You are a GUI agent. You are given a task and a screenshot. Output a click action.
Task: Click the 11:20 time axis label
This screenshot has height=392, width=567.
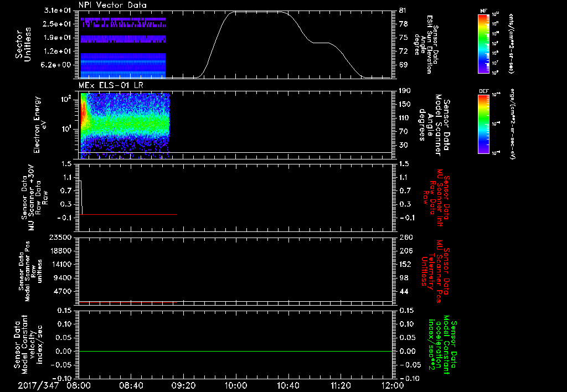pyautogui.click(x=341, y=385)
